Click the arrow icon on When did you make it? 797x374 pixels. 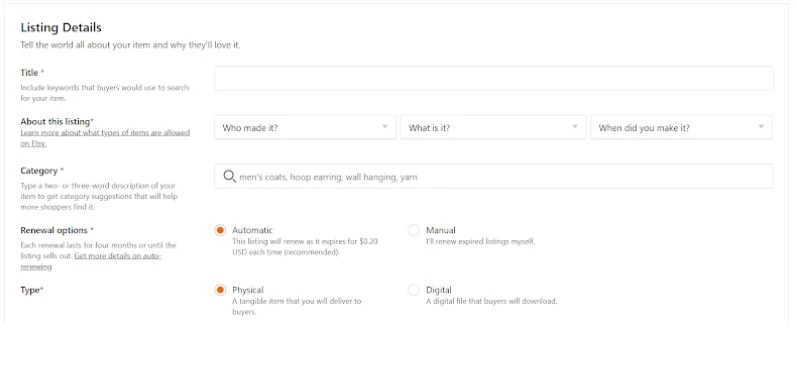point(761,127)
